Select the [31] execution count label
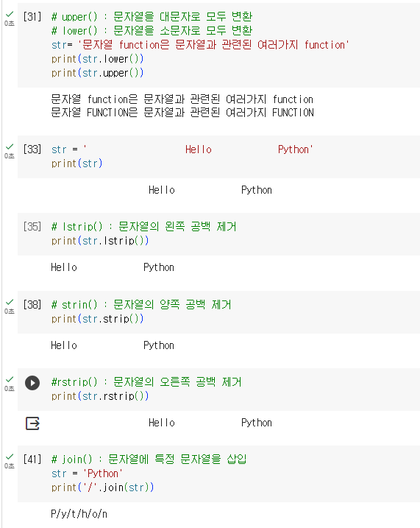Viewport: 420px width, 528px height. click(32, 16)
